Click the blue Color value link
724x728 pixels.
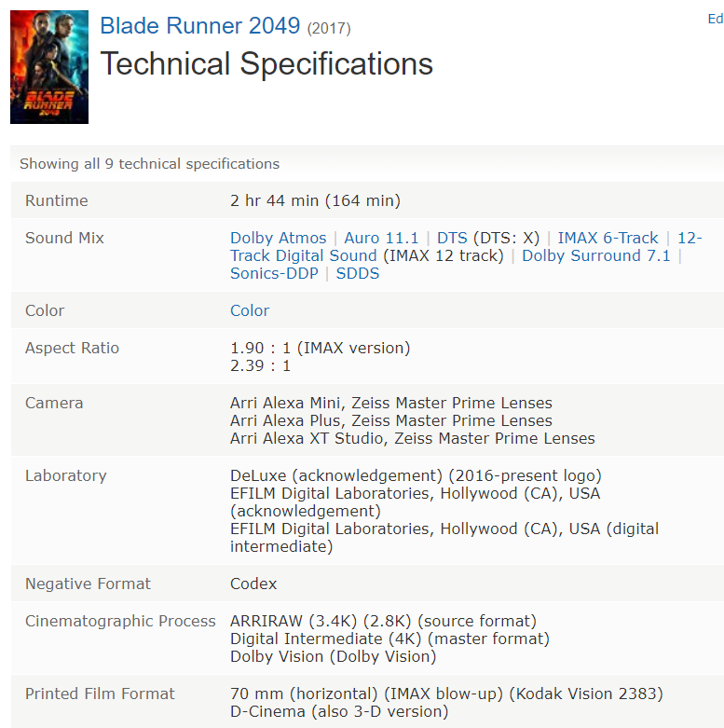pyautogui.click(x=250, y=310)
